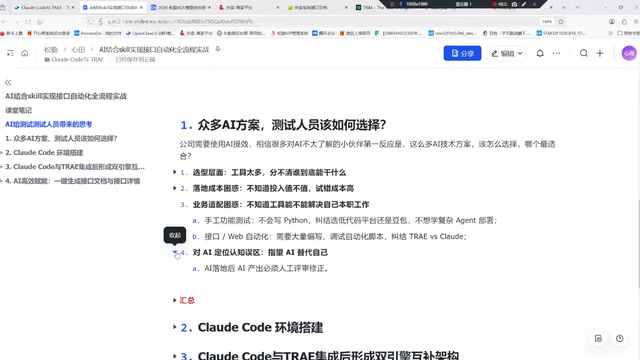Switch to the Claude Code与TRAE browser tab

click(44, 7)
